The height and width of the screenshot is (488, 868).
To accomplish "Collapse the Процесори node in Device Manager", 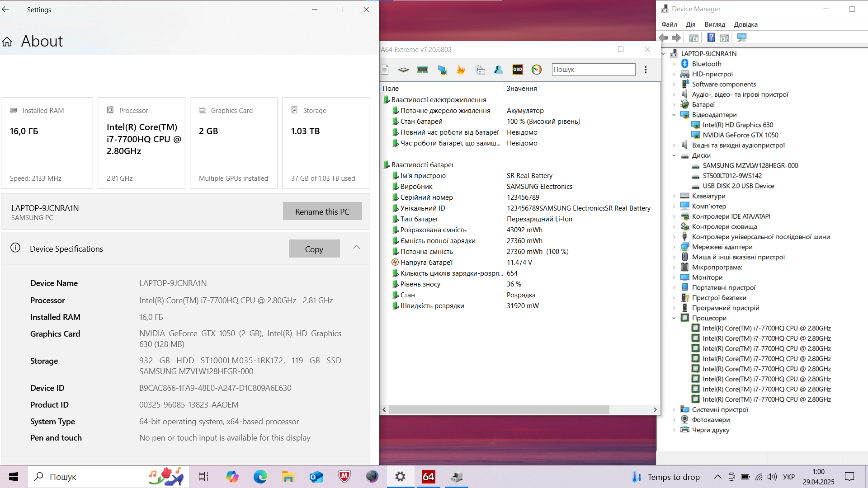I will click(x=674, y=318).
